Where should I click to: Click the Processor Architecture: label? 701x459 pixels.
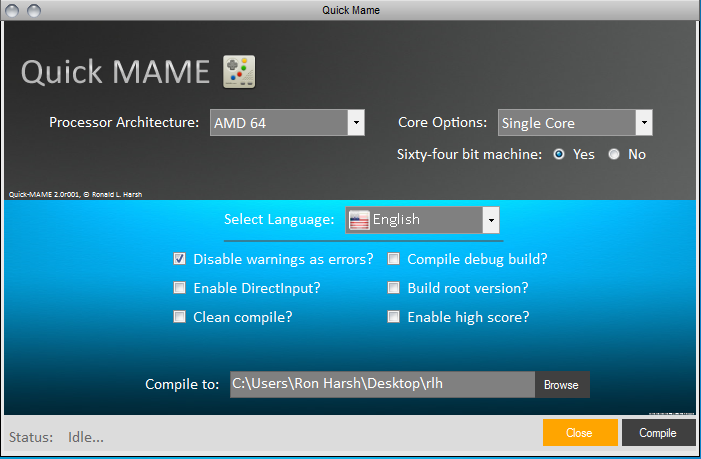click(124, 122)
